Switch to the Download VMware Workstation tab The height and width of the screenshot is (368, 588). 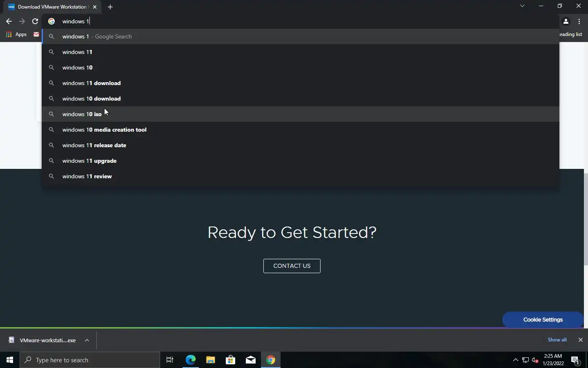[x=52, y=7]
